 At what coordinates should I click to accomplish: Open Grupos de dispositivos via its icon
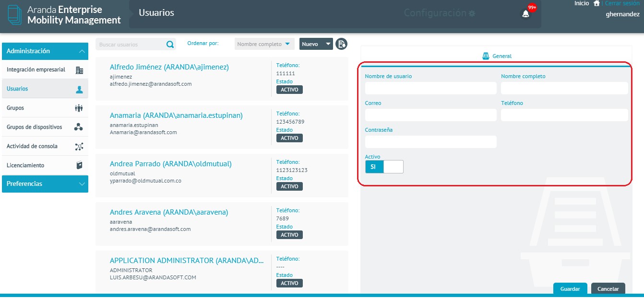click(x=79, y=127)
